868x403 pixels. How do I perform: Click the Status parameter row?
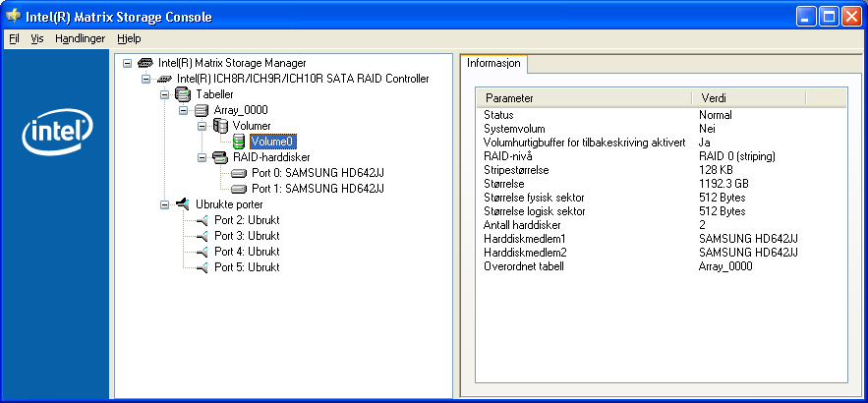click(x=661, y=115)
